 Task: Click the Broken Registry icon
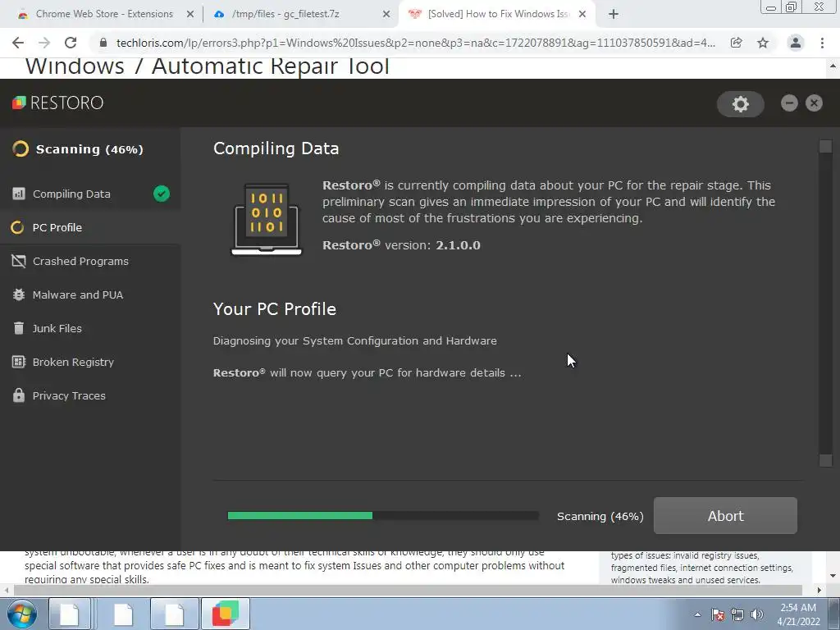[x=19, y=362]
